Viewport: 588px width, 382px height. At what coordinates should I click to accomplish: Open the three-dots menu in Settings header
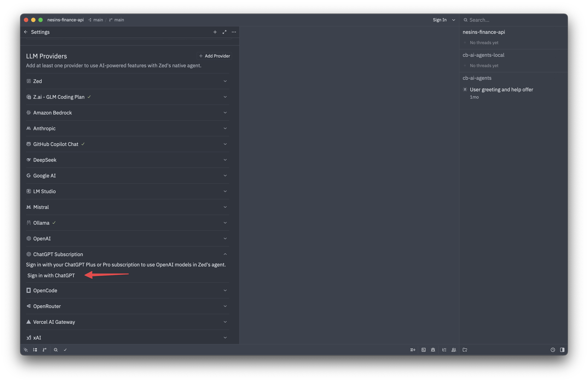[234, 32]
